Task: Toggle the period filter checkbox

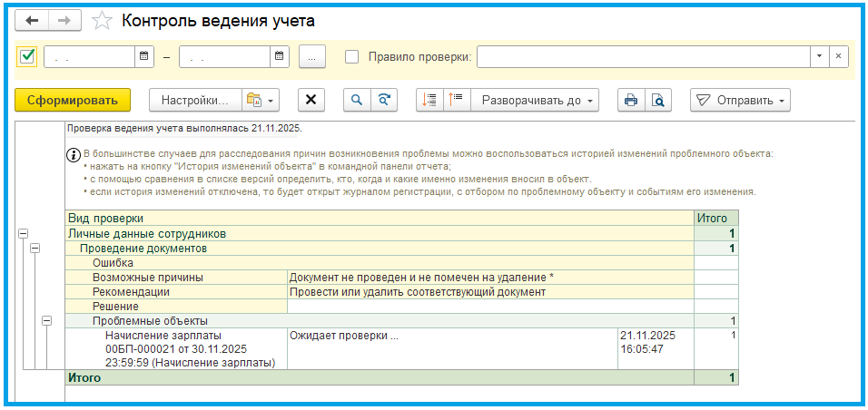Action: (27, 56)
